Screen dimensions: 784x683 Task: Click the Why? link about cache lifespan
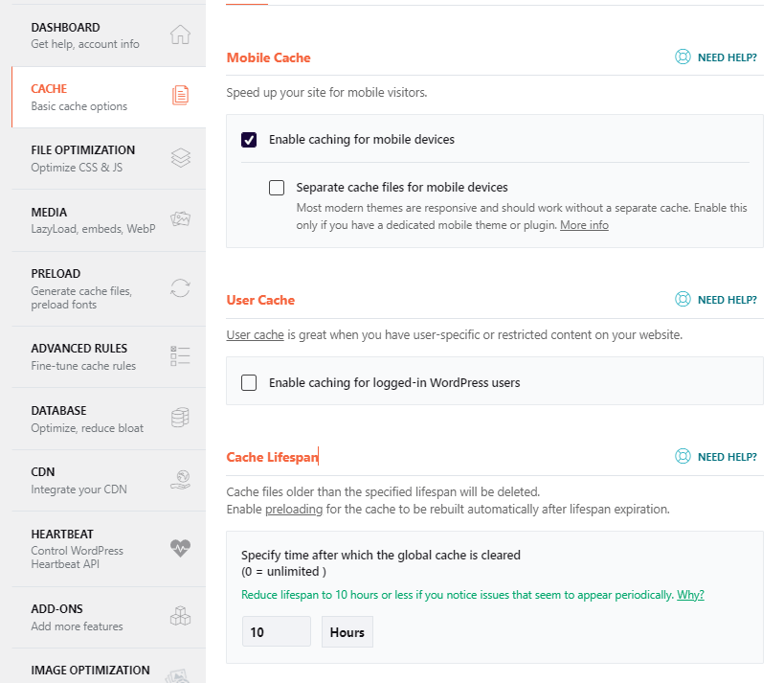(x=690, y=594)
